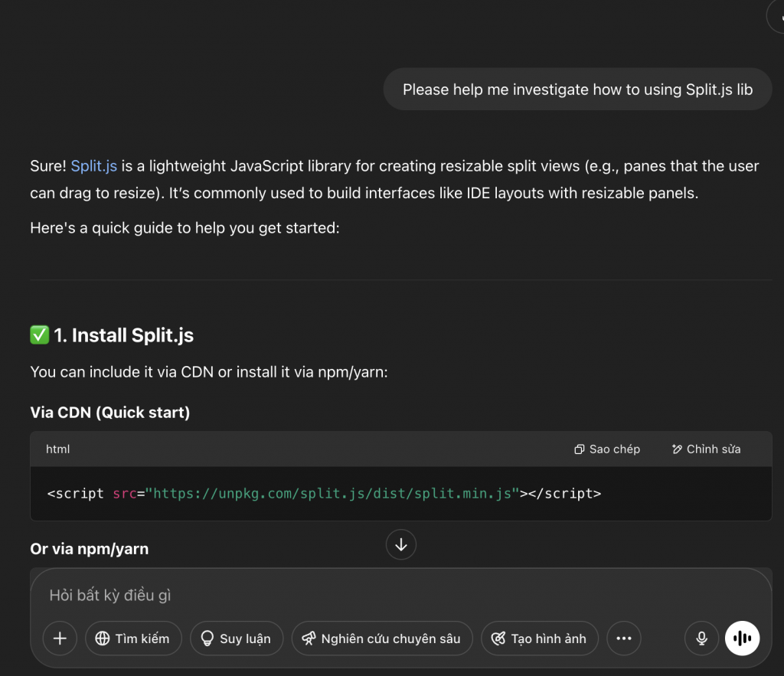Jump to bottom with the down-arrow button
The height and width of the screenshot is (676, 784).
(401, 544)
